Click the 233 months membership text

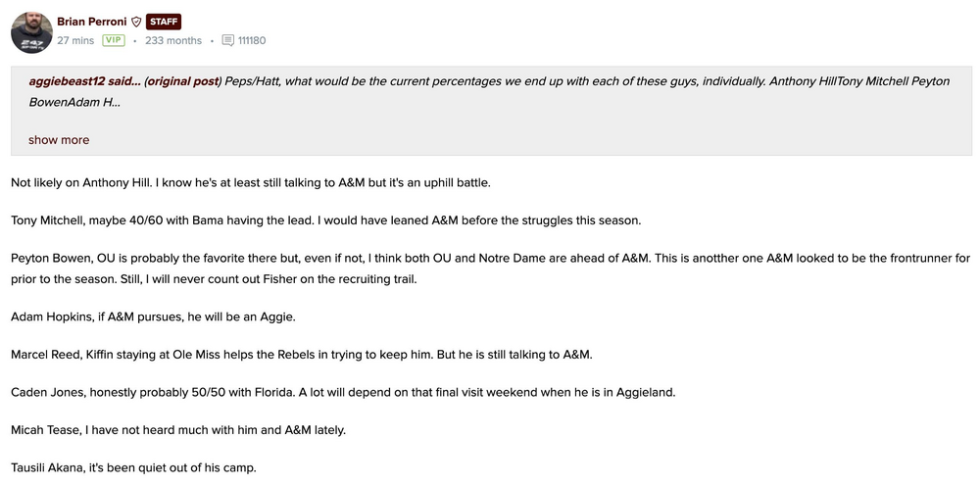click(x=172, y=41)
